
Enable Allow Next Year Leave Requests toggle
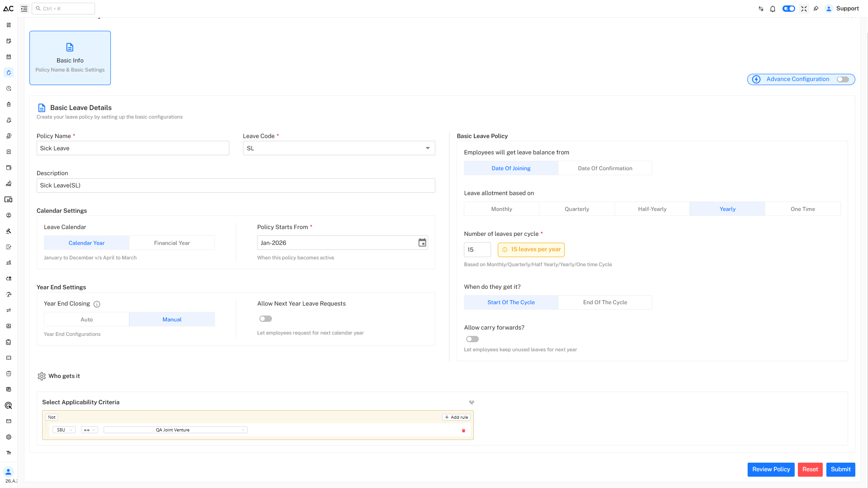266,319
